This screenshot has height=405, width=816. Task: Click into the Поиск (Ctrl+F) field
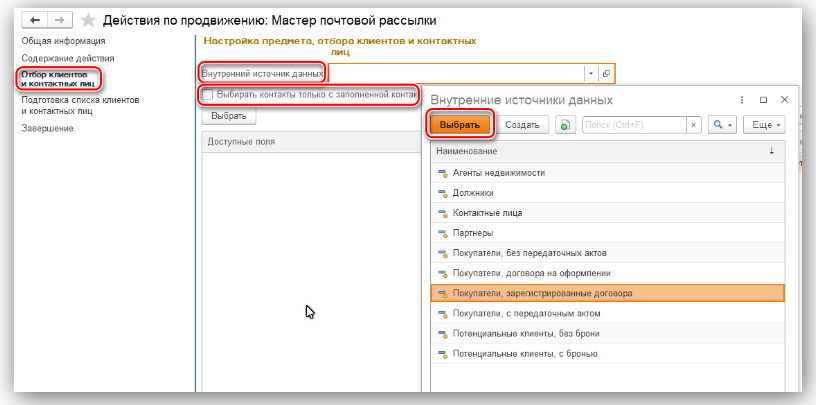point(634,125)
